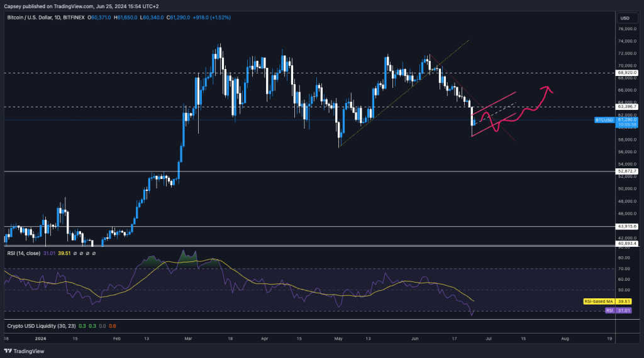This screenshot has height=358, width=644.
Task: Click the 19 date label after Aug
Action: [609, 339]
